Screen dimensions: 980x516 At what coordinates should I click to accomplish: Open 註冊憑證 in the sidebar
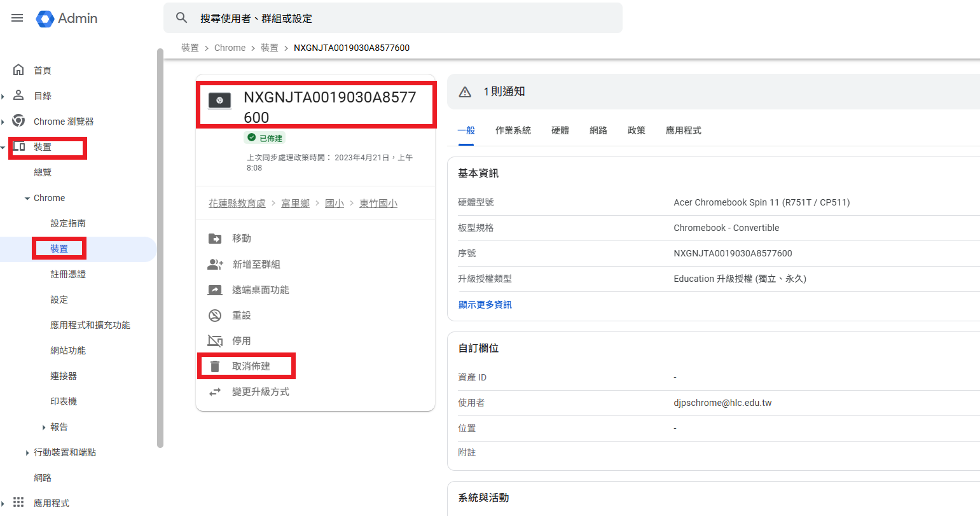(68, 274)
